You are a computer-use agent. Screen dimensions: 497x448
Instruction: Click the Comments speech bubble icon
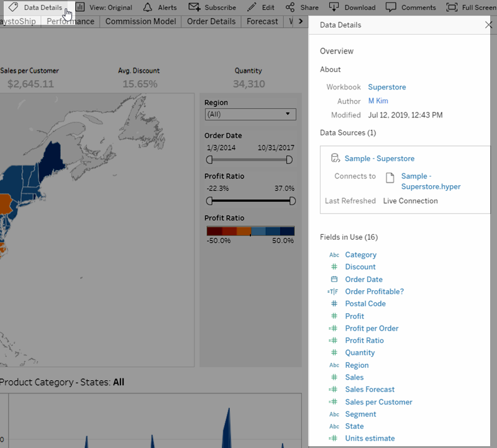[391, 7]
